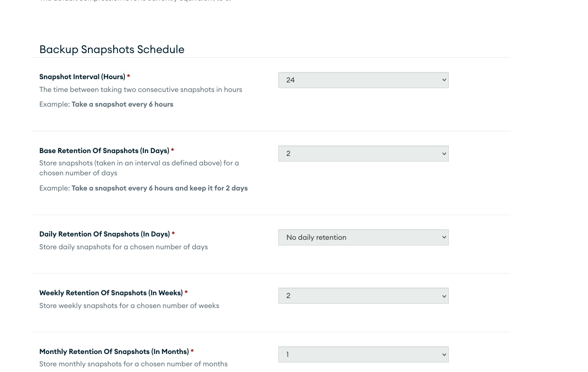Click the 'time between taking two consecutive snapshots' description
This screenshot has width=588, height=372.
tap(141, 90)
